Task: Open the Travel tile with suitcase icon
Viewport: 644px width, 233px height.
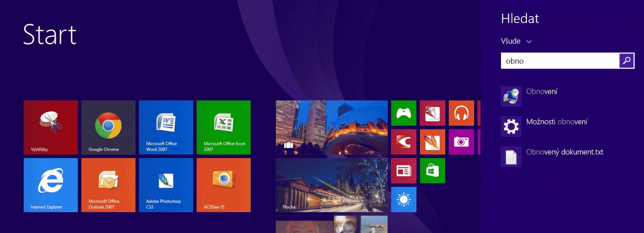Action: coord(332,127)
